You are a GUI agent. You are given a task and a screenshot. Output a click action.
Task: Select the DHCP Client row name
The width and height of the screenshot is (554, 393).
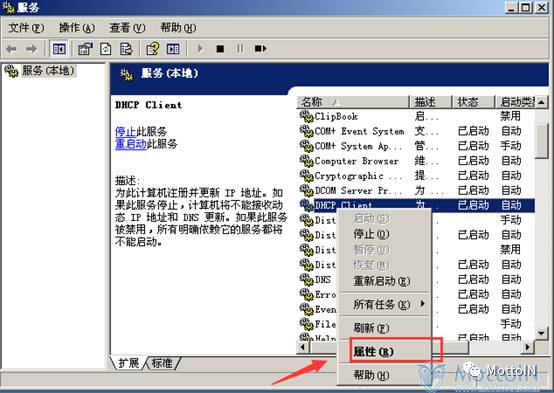pyautogui.click(x=343, y=205)
